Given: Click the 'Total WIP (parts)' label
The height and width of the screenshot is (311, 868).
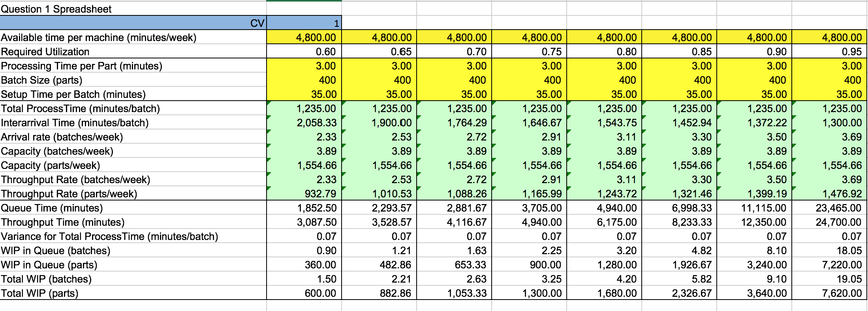Looking at the screenshot, I should pyautogui.click(x=39, y=293).
